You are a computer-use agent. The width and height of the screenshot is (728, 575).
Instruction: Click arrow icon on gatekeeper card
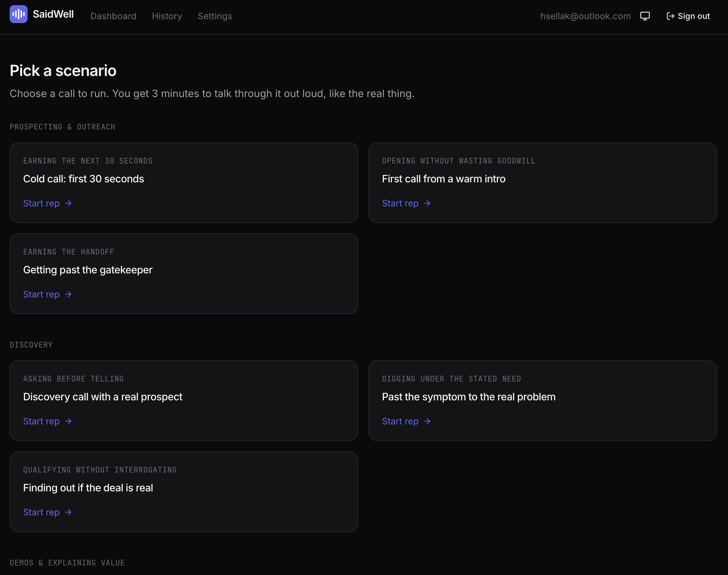point(68,294)
